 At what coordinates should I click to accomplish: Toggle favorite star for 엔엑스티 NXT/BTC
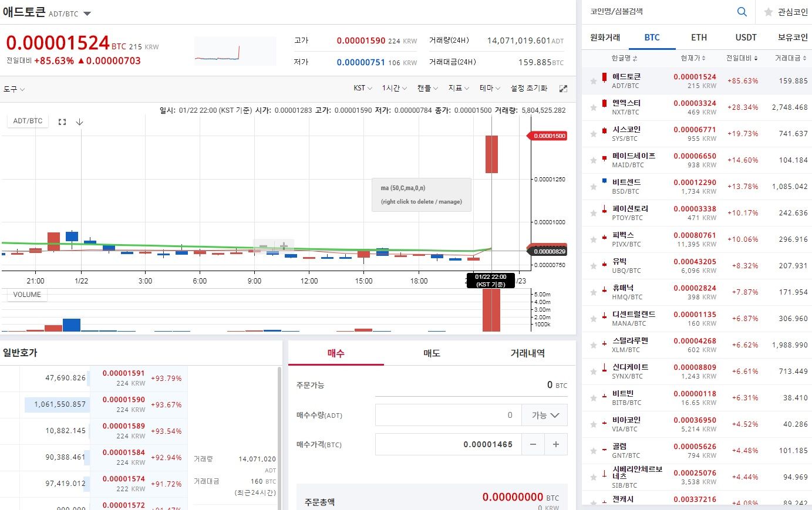click(x=594, y=107)
